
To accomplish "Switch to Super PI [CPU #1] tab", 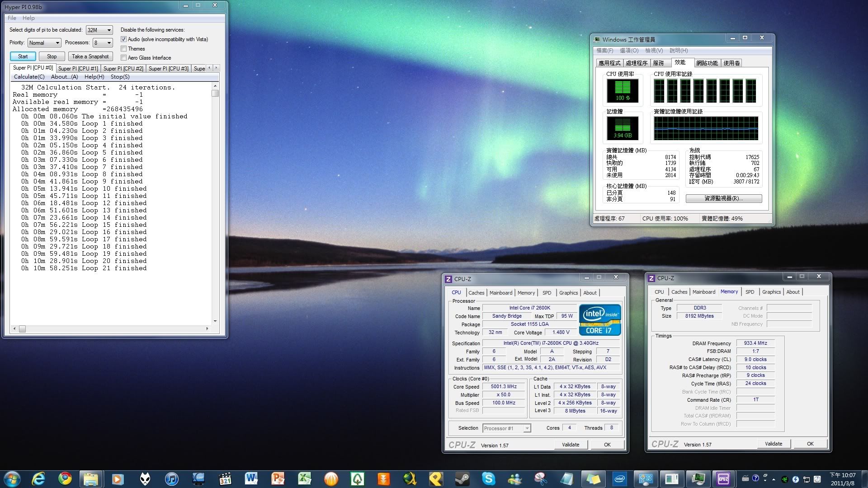I will click(78, 69).
